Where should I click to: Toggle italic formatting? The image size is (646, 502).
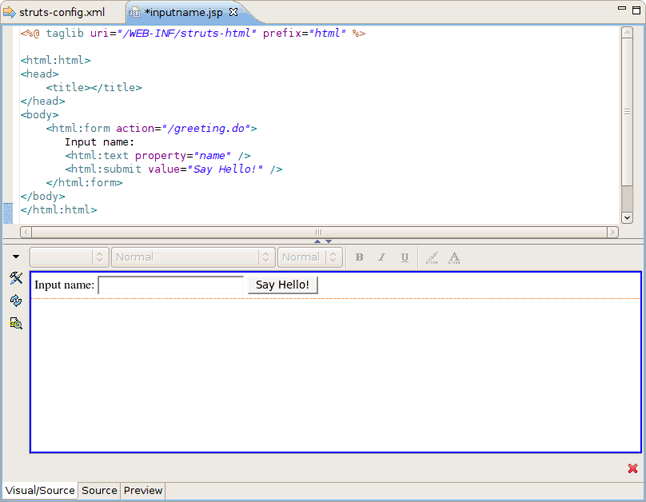(x=382, y=257)
